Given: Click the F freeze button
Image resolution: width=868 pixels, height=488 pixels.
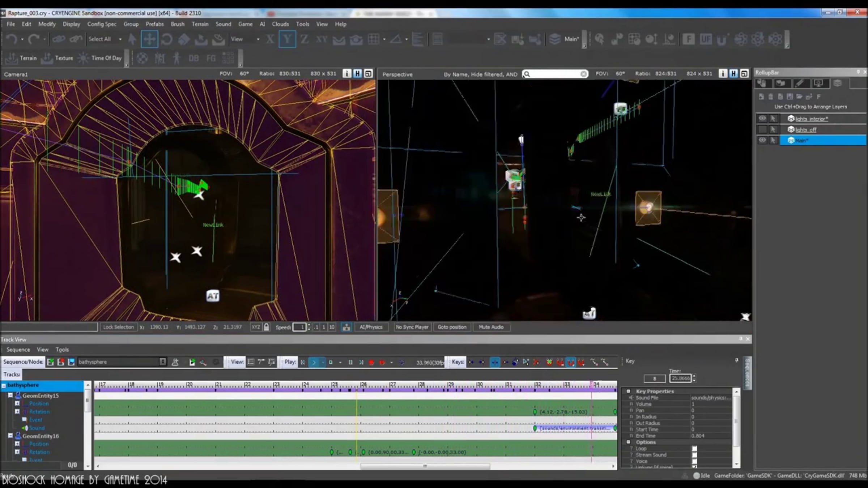Looking at the screenshot, I should point(688,39).
